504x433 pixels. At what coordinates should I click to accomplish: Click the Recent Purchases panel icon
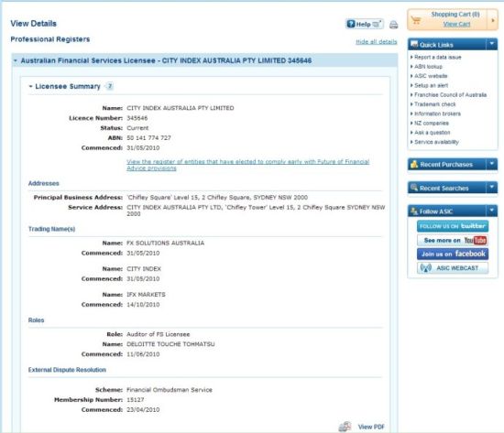[414, 165]
